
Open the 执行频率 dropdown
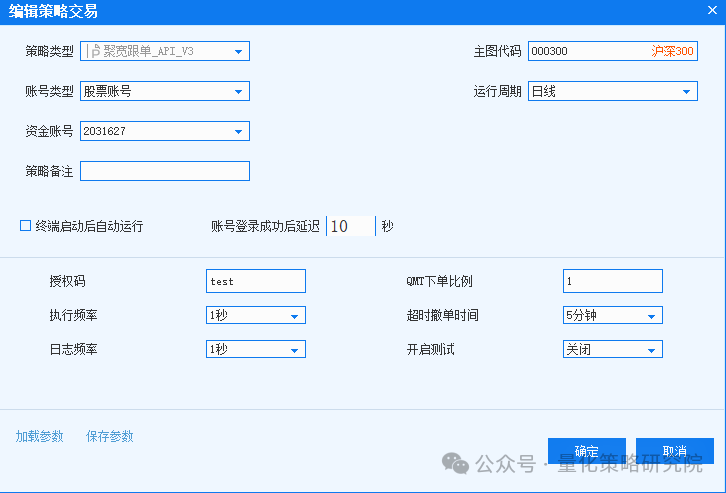tap(256, 315)
